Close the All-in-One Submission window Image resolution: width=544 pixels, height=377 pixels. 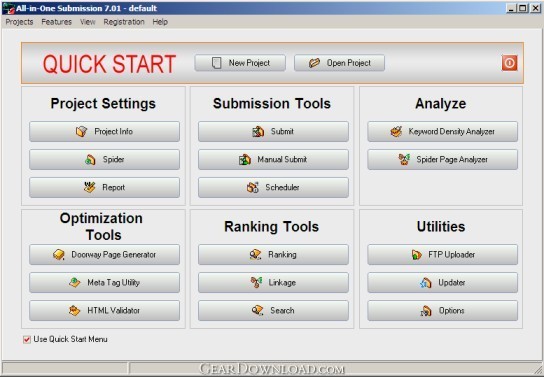click(535, 8)
